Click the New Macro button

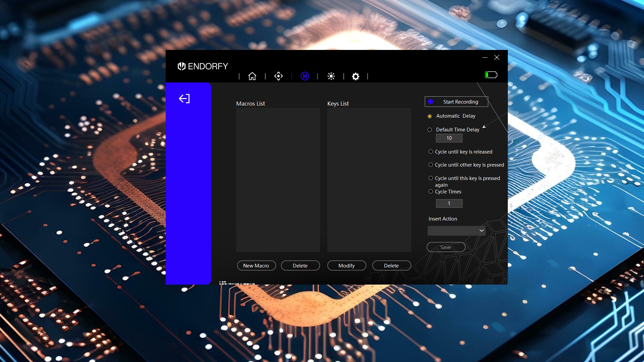[256, 265]
